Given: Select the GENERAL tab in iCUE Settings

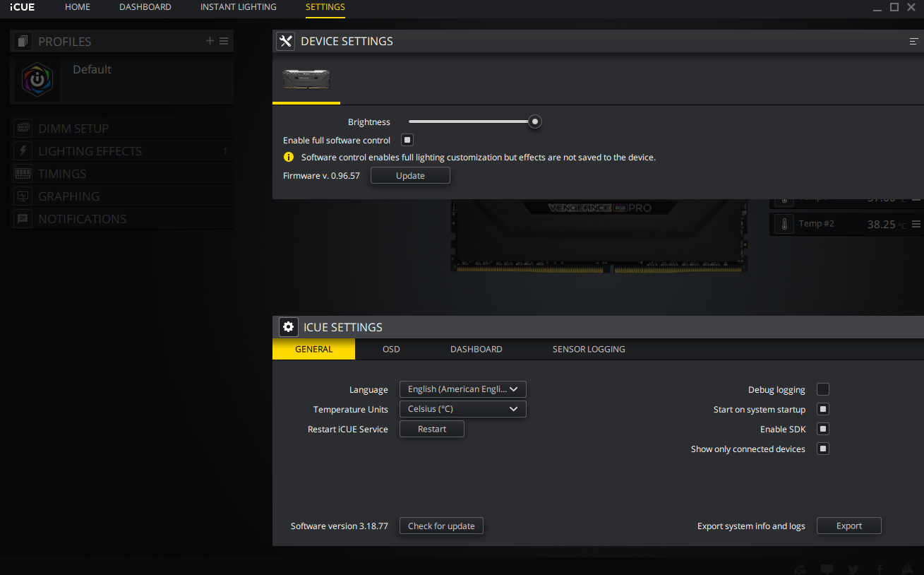Looking at the screenshot, I should [x=314, y=349].
